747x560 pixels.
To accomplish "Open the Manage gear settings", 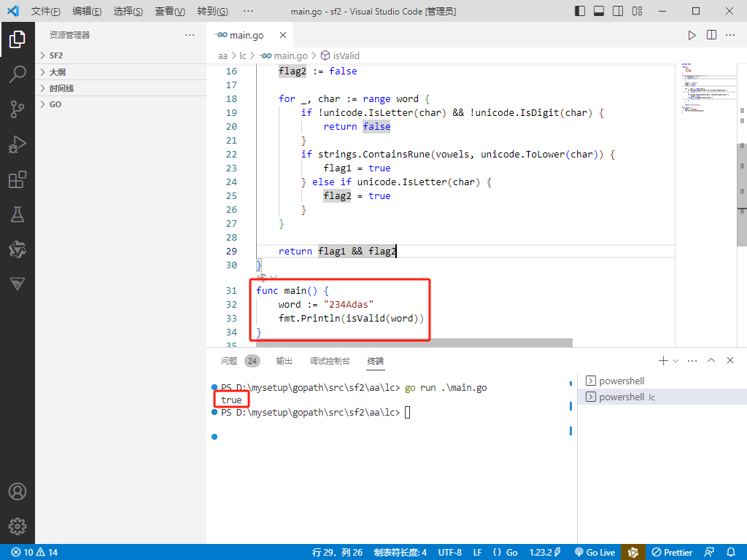I will pyautogui.click(x=18, y=526).
